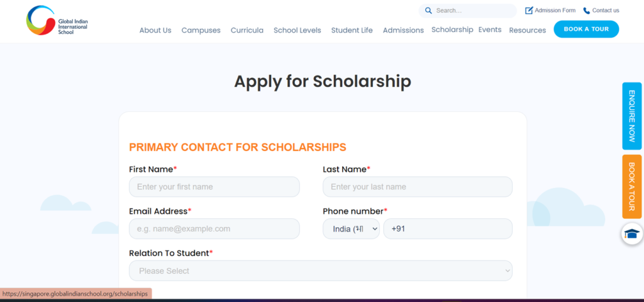The width and height of the screenshot is (644, 302).
Task: Expand the Relation To Student dropdown
Action: (321, 271)
